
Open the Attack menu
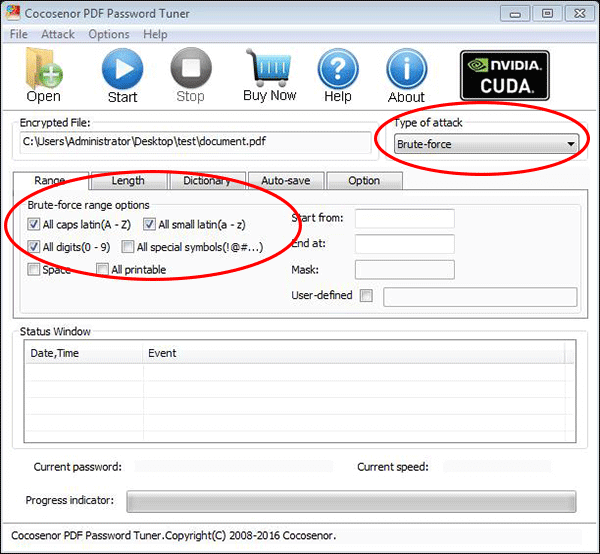tap(58, 34)
